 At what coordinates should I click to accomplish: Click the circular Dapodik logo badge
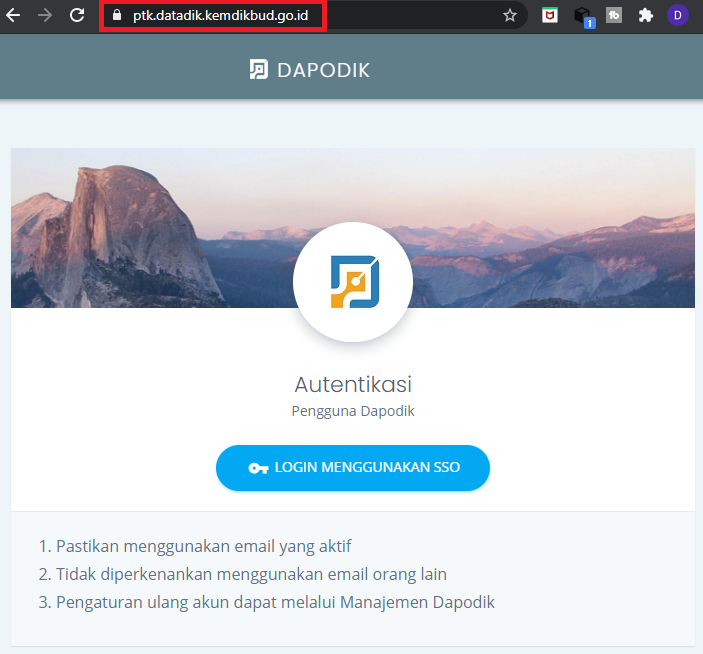point(352,282)
